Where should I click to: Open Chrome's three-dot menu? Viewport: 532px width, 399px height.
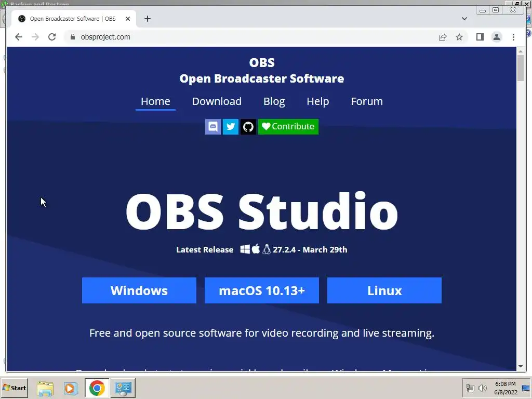tap(513, 37)
